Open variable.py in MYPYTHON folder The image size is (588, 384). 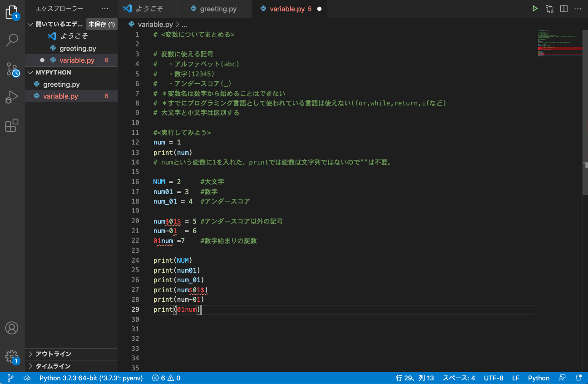[71, 96]
